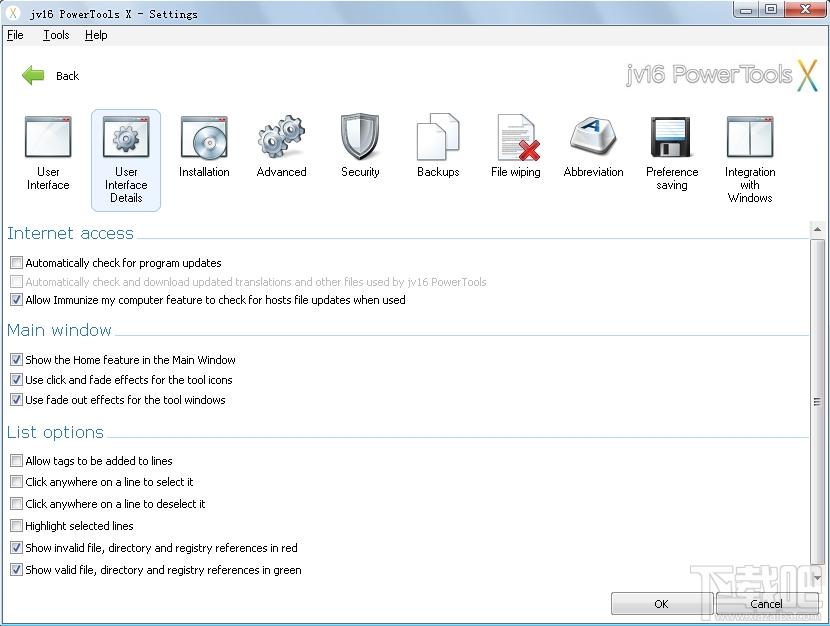Select the User Interface Details gear icon
The height and width of the screenshot is (626, 830).
pos(126,137)
